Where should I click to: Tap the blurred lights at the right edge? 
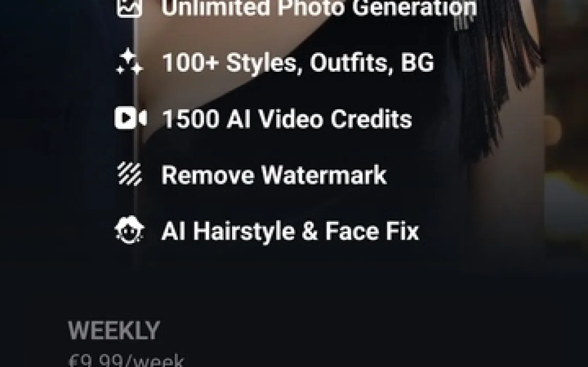coord(566,187)
